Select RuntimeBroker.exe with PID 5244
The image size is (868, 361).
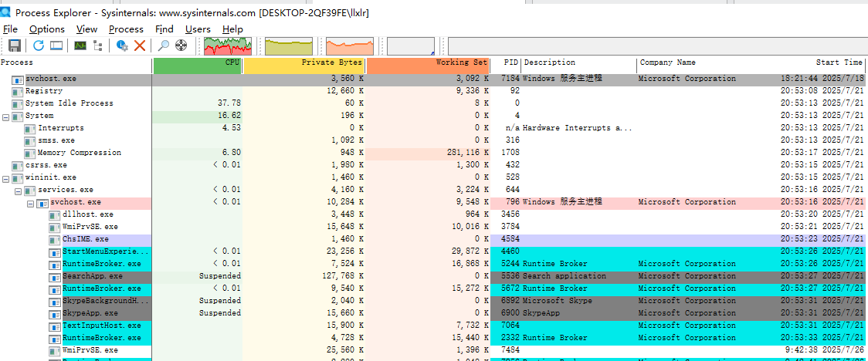[434, 265]
